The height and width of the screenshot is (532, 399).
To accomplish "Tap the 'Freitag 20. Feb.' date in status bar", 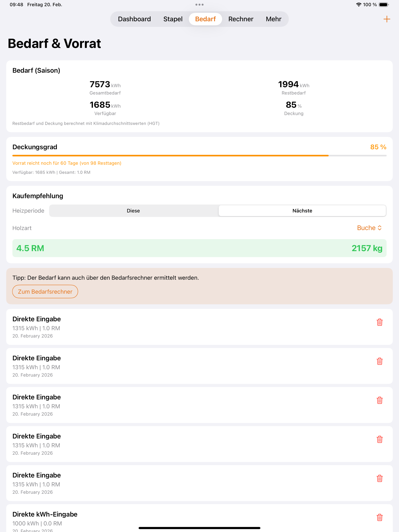I will tap(45, 4).
